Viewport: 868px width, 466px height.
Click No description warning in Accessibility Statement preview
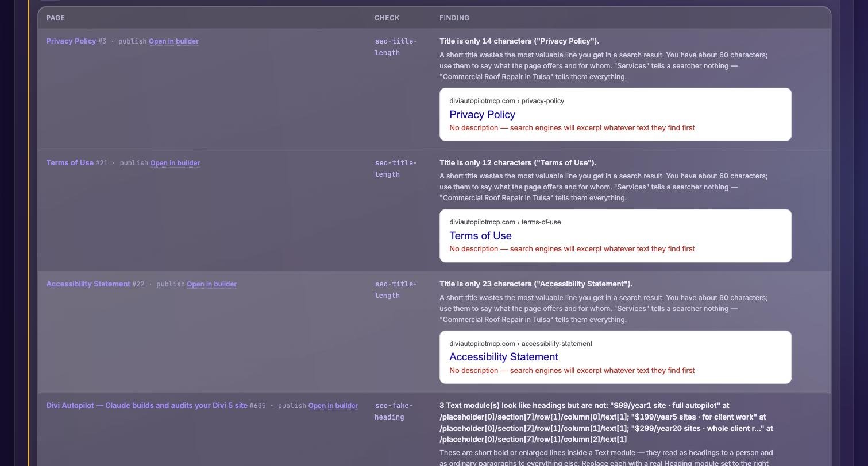tap(572, 371)
